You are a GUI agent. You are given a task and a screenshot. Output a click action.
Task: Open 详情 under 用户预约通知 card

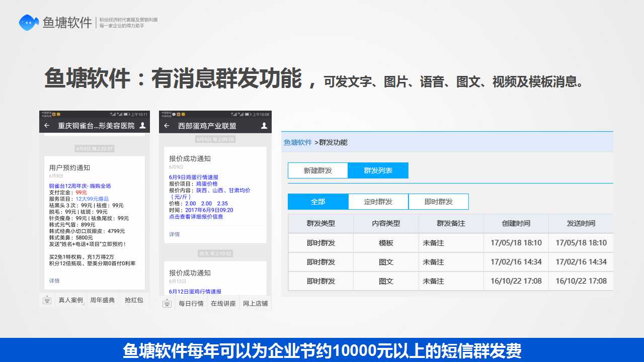[54, 281]
